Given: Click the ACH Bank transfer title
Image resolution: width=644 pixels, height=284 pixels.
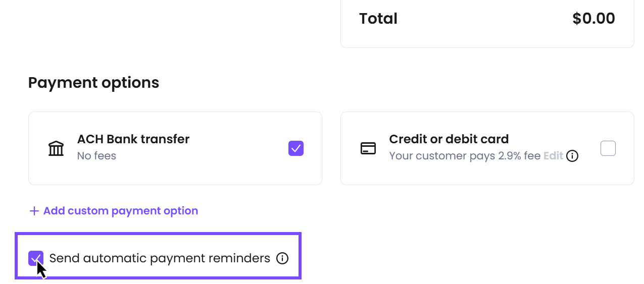Looking at the screenshot, I should click(133, 139).
